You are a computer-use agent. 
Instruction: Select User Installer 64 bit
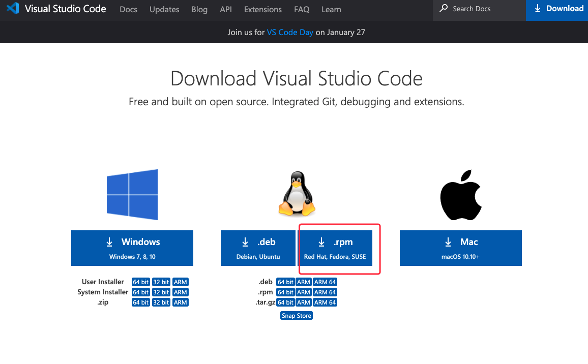141,282
